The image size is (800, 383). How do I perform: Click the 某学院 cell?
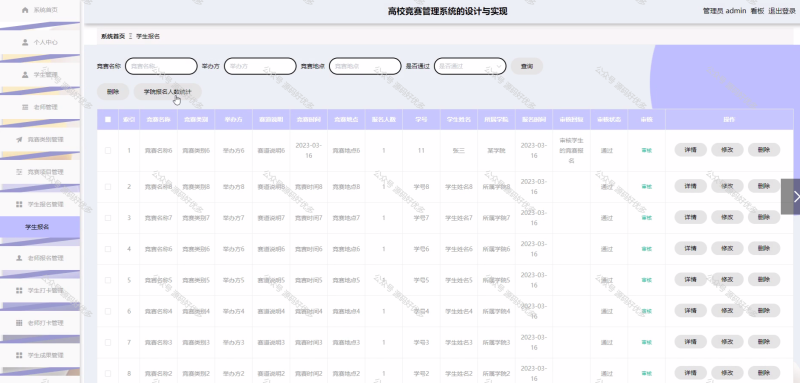[496, 150]
